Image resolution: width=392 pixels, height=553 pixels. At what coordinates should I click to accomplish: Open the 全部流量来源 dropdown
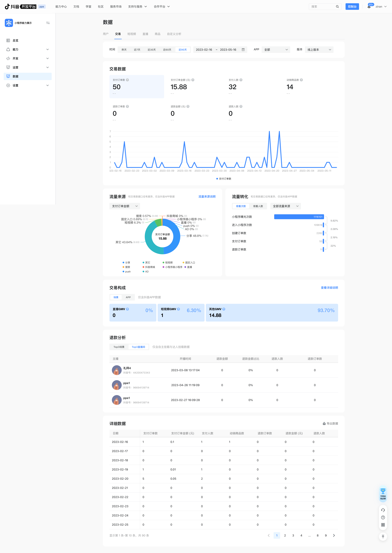pyautogui.click(x=286, y=206)
